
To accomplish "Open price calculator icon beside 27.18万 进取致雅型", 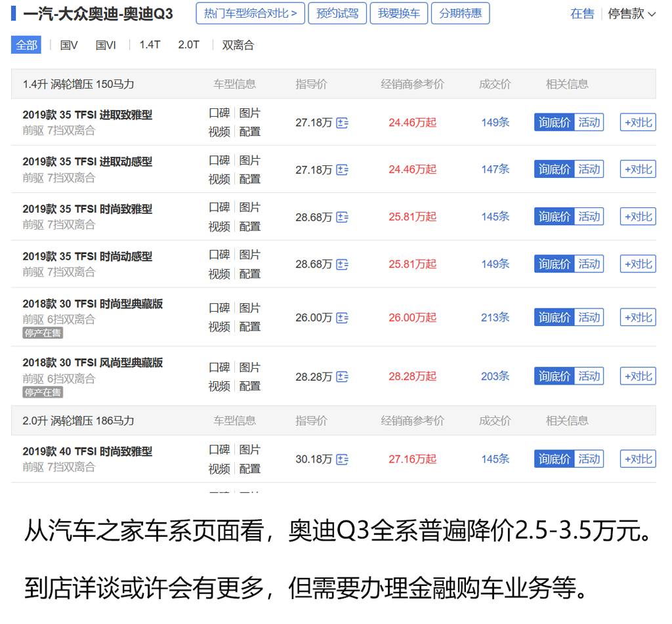I will 342,123.
